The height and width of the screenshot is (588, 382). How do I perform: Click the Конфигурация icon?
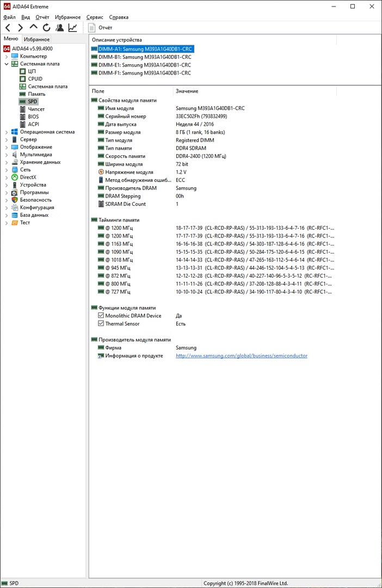click(x=15, y=207)
